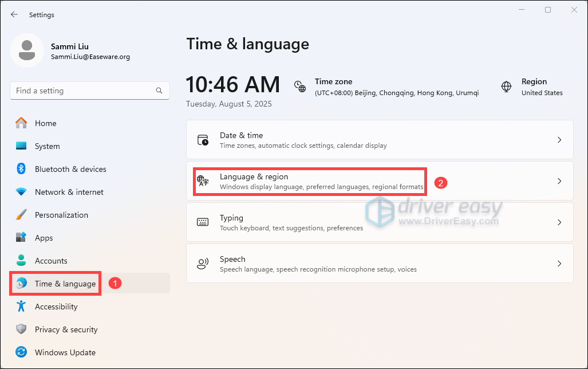588x369 pixels.
Task: Expand the Language & region row chevron
Action: (x=559, y=180)
